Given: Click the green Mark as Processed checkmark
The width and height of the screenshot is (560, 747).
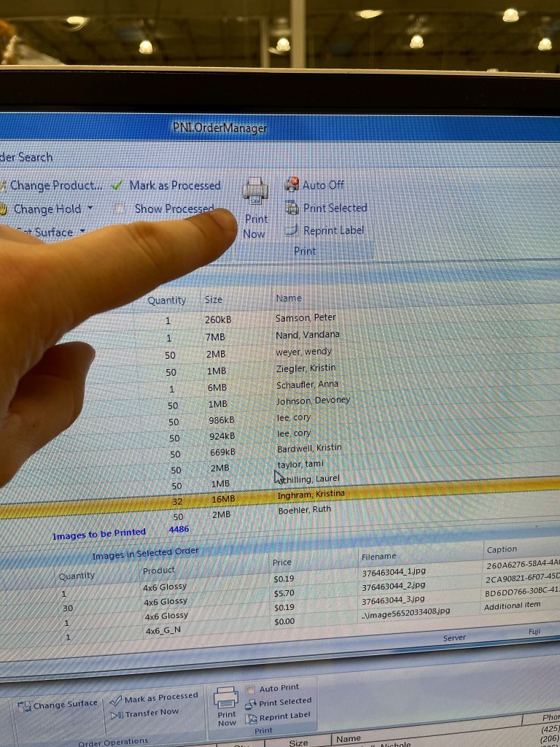Looking at the screenshot, I should (117, 185).
